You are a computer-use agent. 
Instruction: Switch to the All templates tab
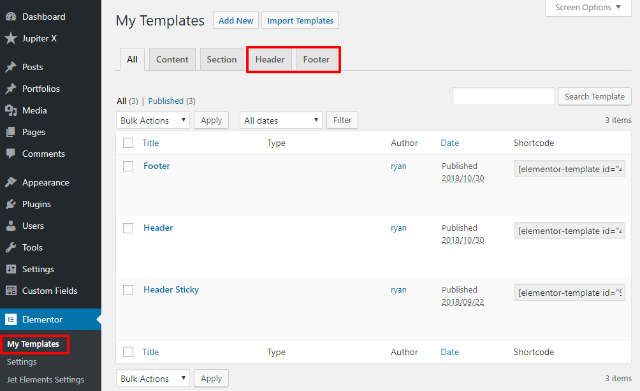click(x=132, y=60)
